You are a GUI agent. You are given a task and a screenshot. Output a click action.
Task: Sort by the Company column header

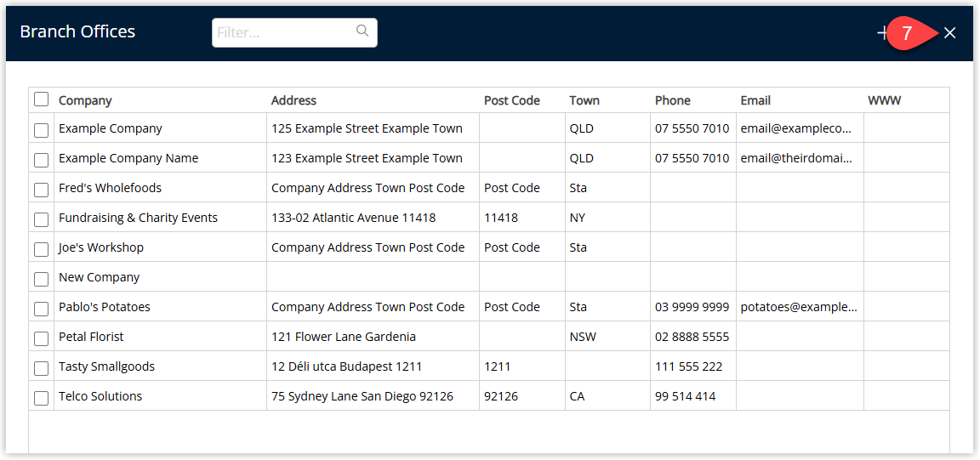[85, 100]
